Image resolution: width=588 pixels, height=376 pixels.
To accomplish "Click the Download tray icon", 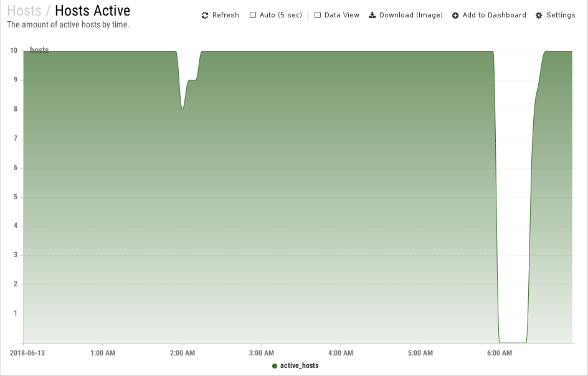I will click(x=372, y=15).
